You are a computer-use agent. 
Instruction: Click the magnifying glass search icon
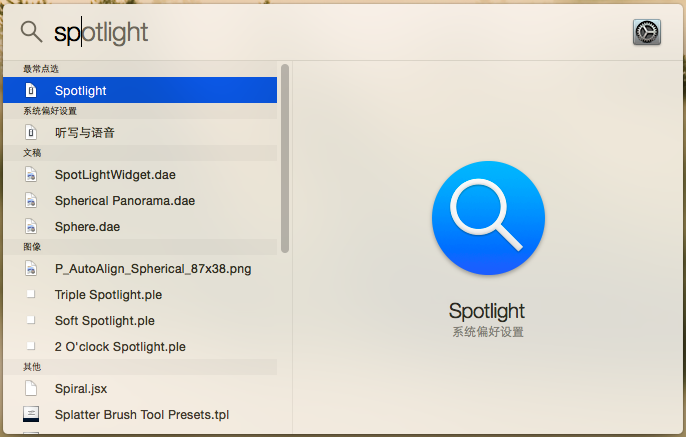32,32
